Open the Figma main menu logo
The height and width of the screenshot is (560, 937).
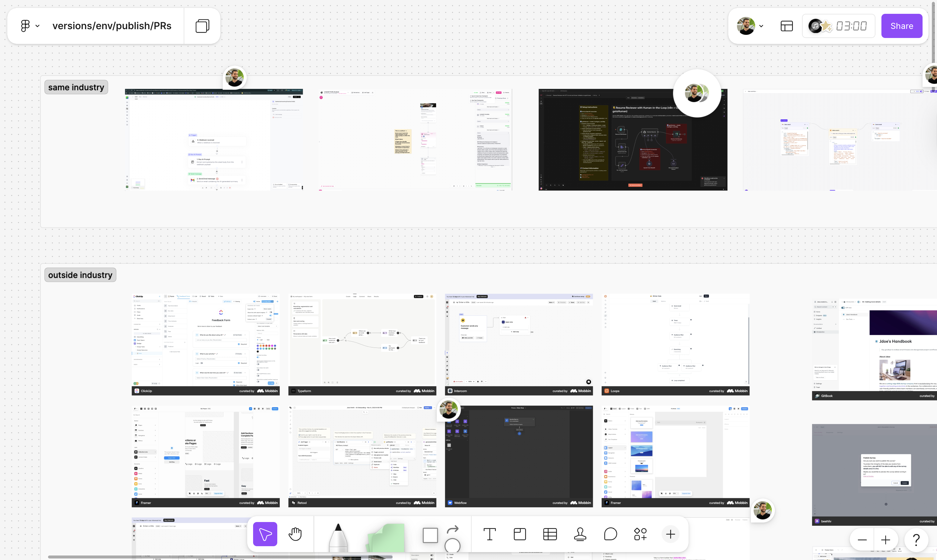[25, 26]
